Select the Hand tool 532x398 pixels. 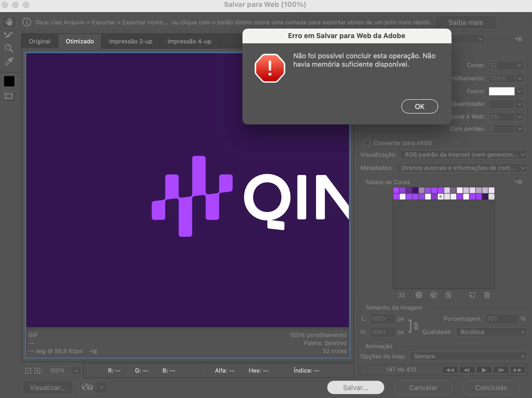click(x=9, y=22)
